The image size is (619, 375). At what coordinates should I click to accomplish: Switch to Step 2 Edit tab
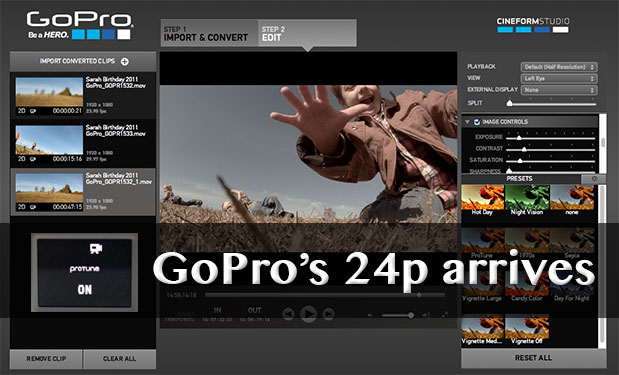tap(307, 33)
